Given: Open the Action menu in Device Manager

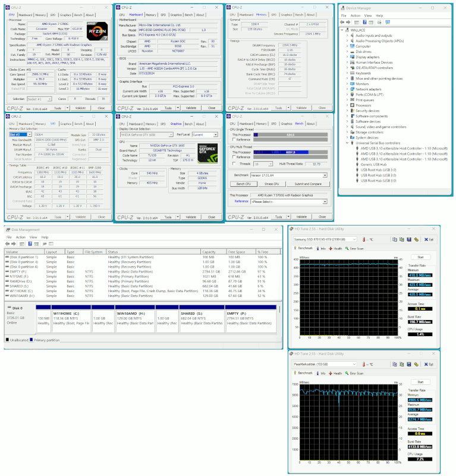Looking at the screenshot, I should pos(356,15).
